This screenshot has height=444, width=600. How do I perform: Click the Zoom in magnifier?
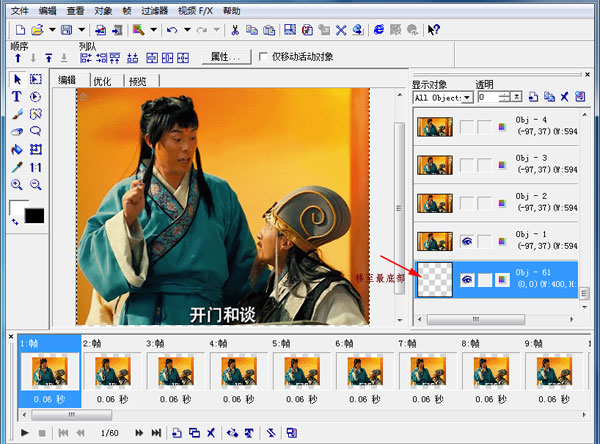[x=16, y=185]
